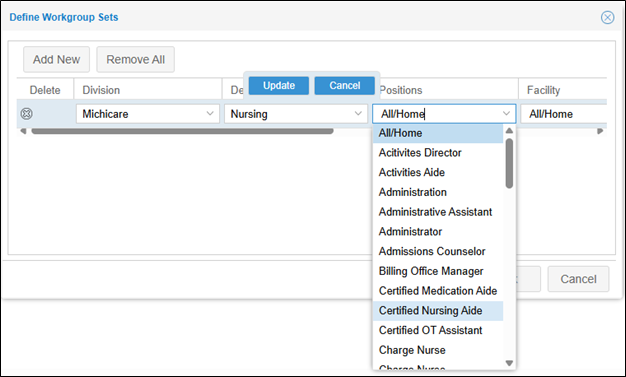
Task: Choose Administration in the positions list
Action: click(438, 192)
